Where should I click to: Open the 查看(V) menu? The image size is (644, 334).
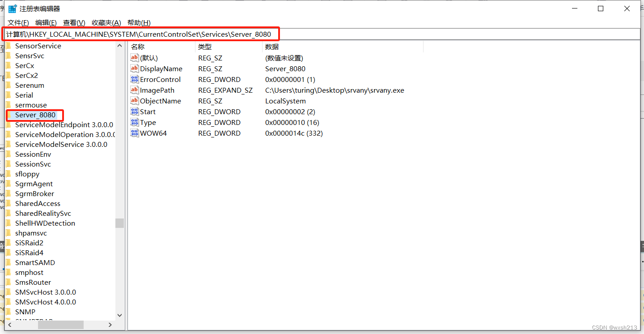(x=74, y=23)
